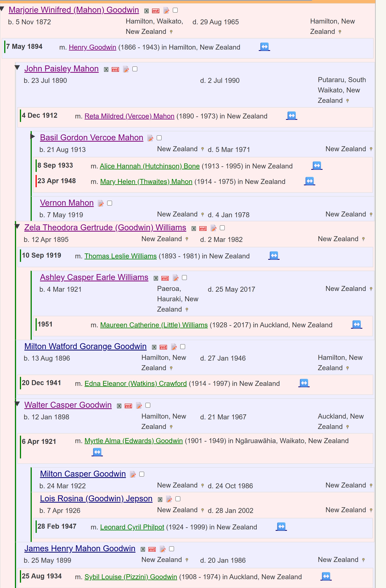Click the birth date "b. 4 Mar 1921"
The image size is (386, 588).
(x=60, y=289)
